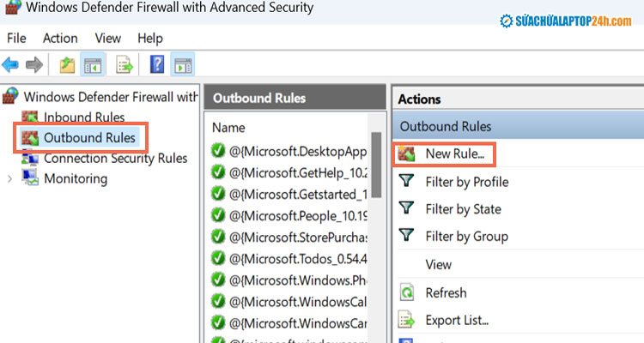Select the @{Microsoft.GetHelp_10.2 rule text
Image resolution: width=644 pixels, height=343 pixels.
click(298, 172)
